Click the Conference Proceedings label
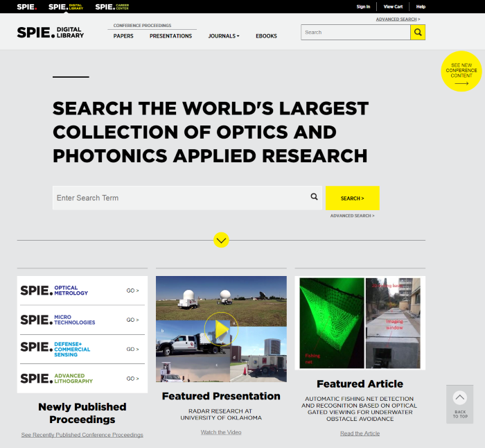Screen dimensions: 485x448 point(142,26)
